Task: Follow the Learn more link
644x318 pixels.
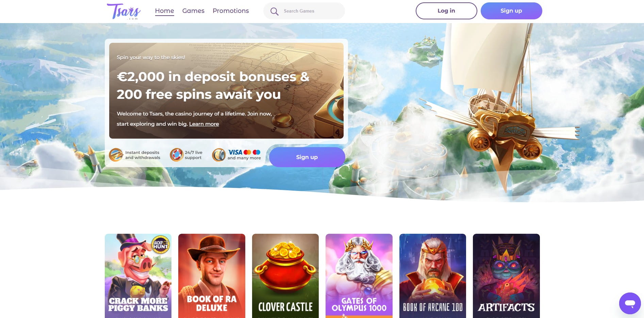Action: pyautogui.click(x=204, y=124)
